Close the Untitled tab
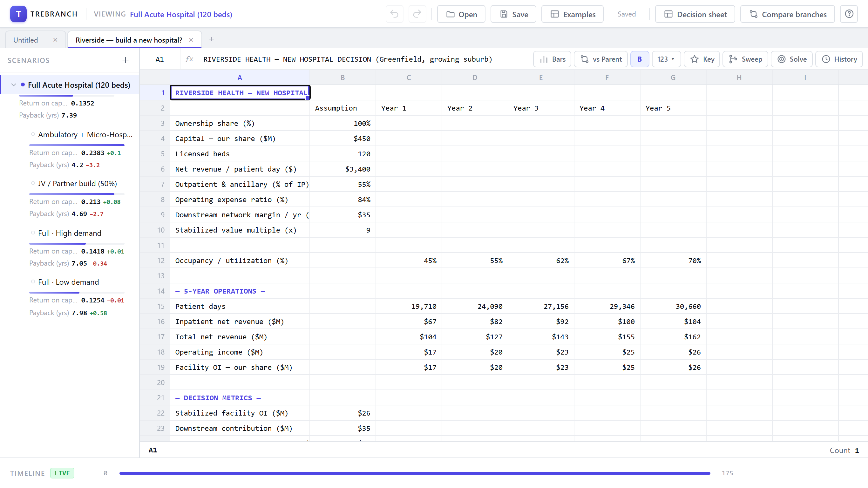 pos(55,40)
